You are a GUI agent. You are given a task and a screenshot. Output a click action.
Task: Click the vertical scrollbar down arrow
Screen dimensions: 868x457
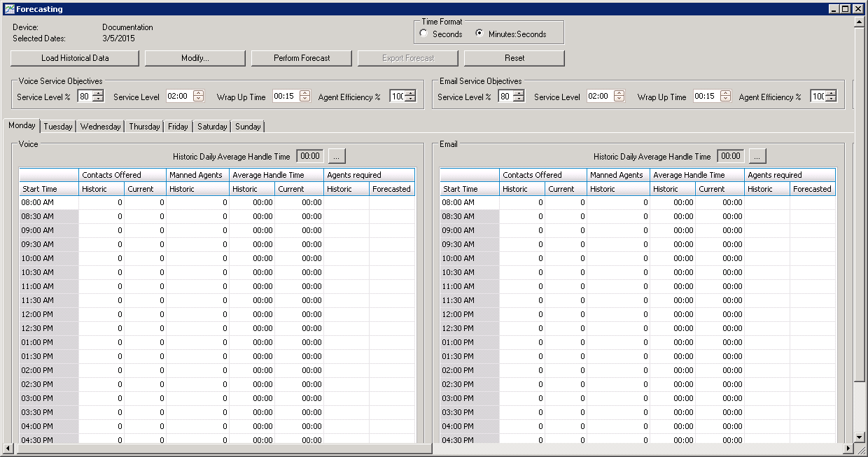click(860, 437)
